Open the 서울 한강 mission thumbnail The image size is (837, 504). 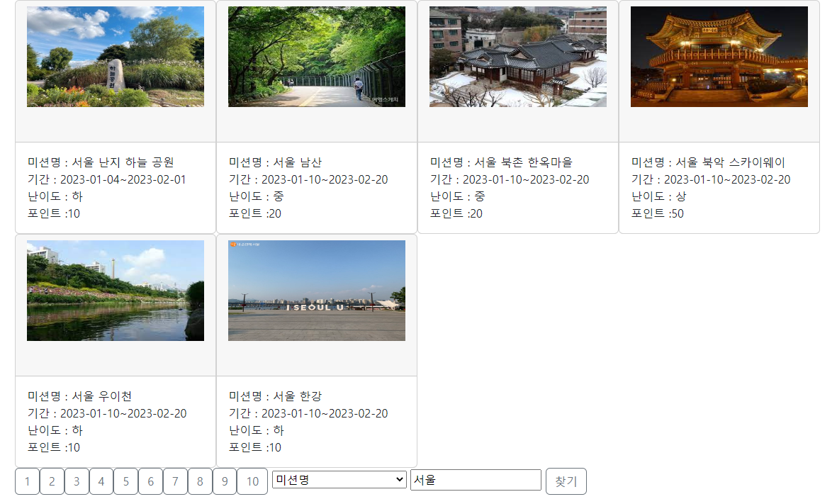[x=316, y=291]
